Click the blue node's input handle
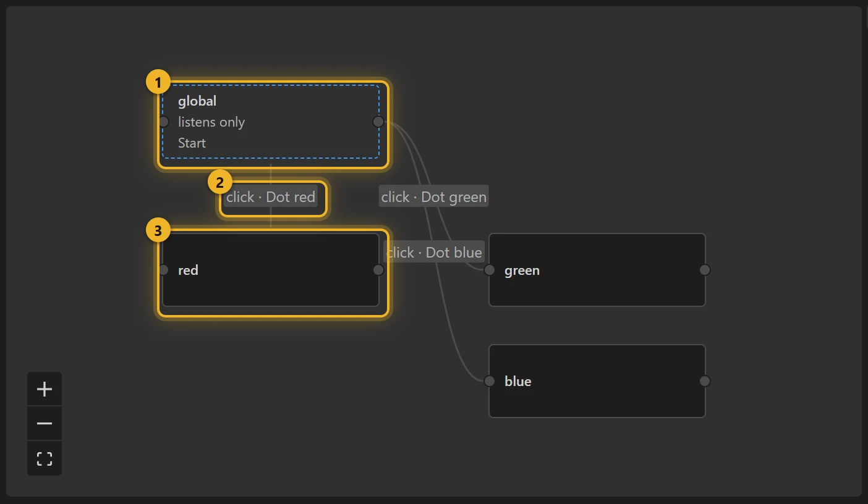Screen dimensions: 868x504 click(x=490, y=381)
